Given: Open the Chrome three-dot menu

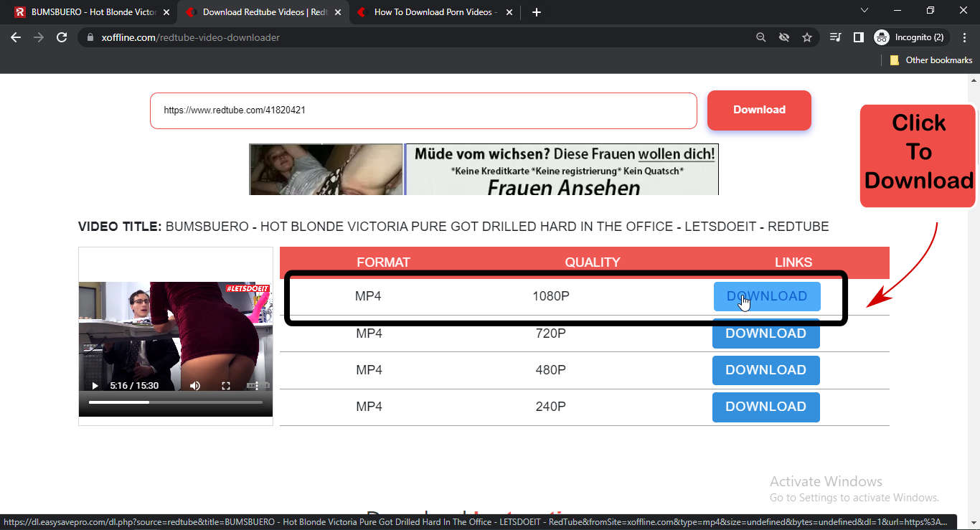Looking at the screenshot, I should click(964, 37).
